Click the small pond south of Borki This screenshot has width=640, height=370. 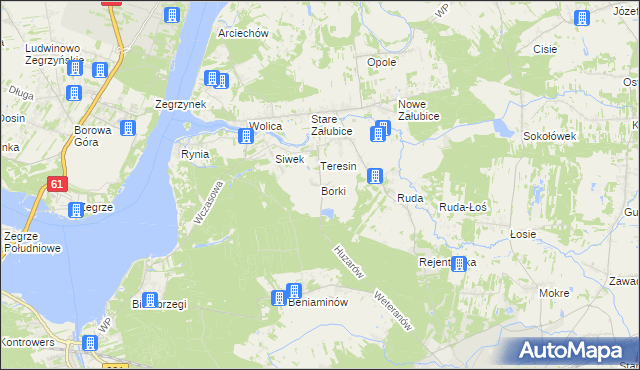(328, 213)
